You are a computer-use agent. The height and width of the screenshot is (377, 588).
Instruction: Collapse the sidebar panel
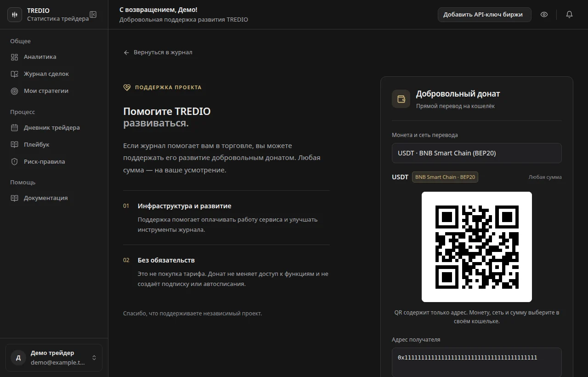93,15
